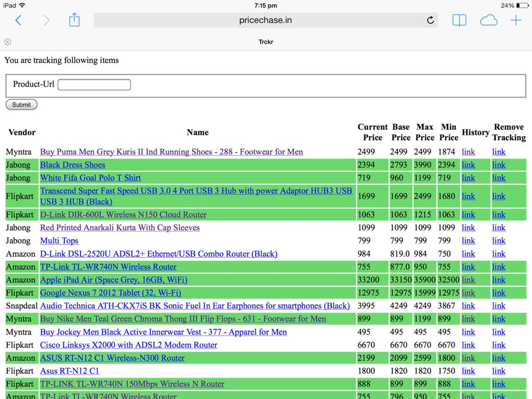Open Buy Jockey Men Black Innerwear Vest link
The width and height of the screenshot is (532, 399).
tap(163, 332)
